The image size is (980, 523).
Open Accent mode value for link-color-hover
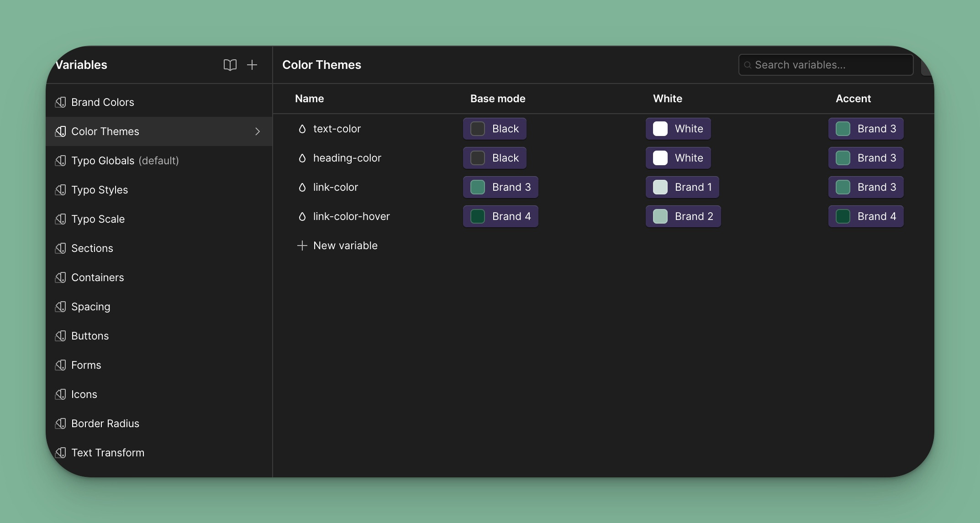click(866, 216)
